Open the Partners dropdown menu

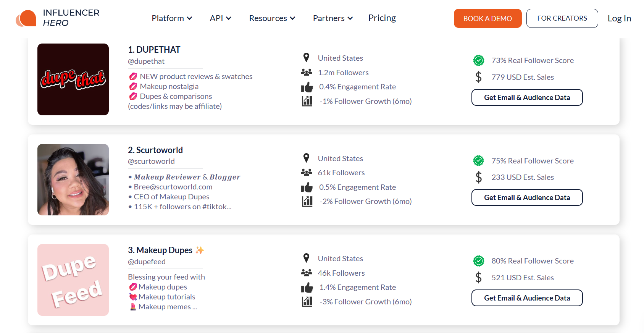[x=333, y=18]
